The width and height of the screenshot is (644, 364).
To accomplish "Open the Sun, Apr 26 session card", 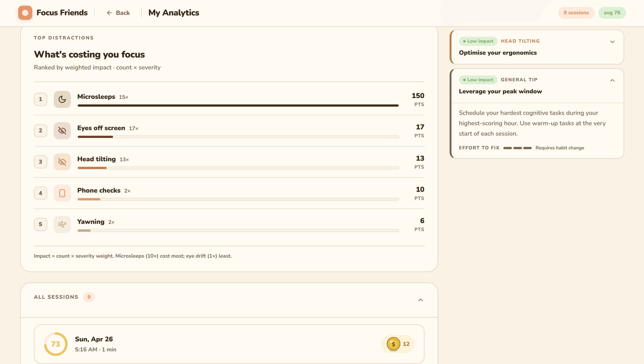I will (225, 344).
